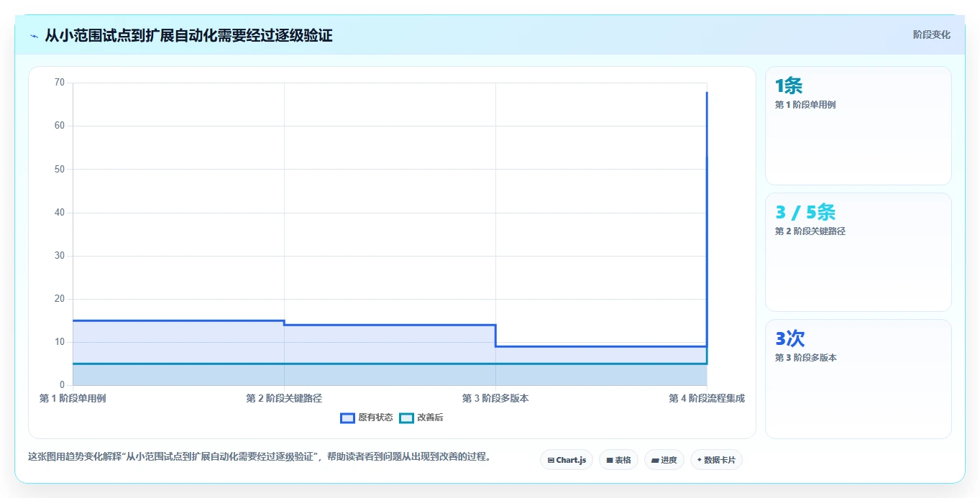Select the 数据卡片 tag chip

716,460
